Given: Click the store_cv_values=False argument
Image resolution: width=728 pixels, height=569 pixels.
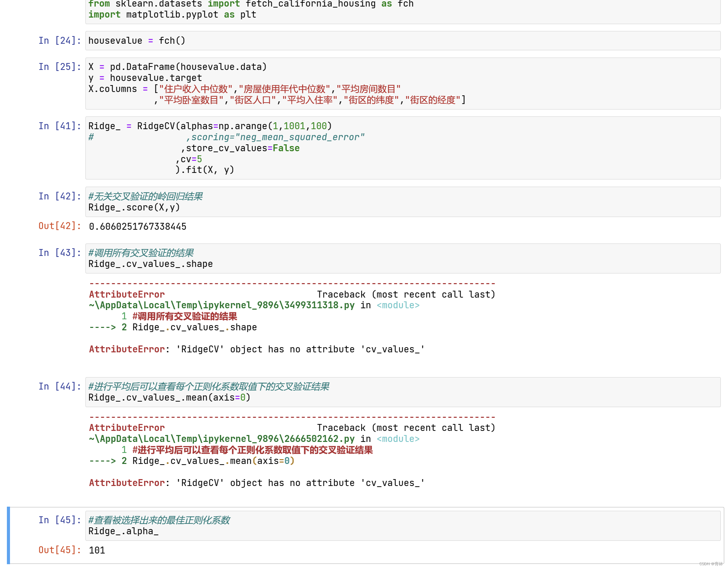Looking at the screenshot, I should (240, 148).
